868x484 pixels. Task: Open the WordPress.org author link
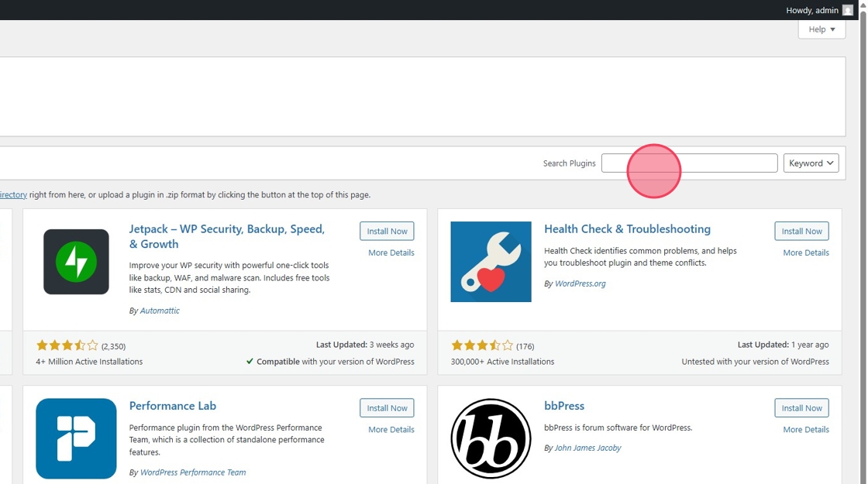[x=580, y=283]
